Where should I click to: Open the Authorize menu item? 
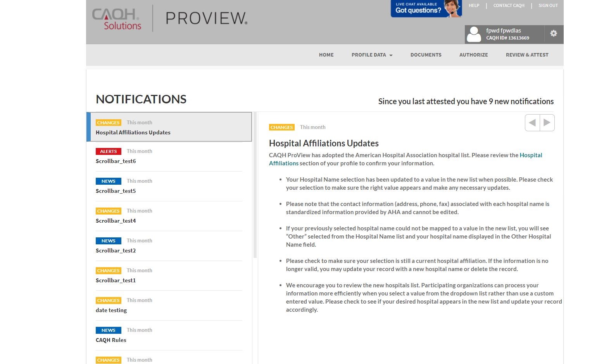pyautogui.click(x=474, y=55)
